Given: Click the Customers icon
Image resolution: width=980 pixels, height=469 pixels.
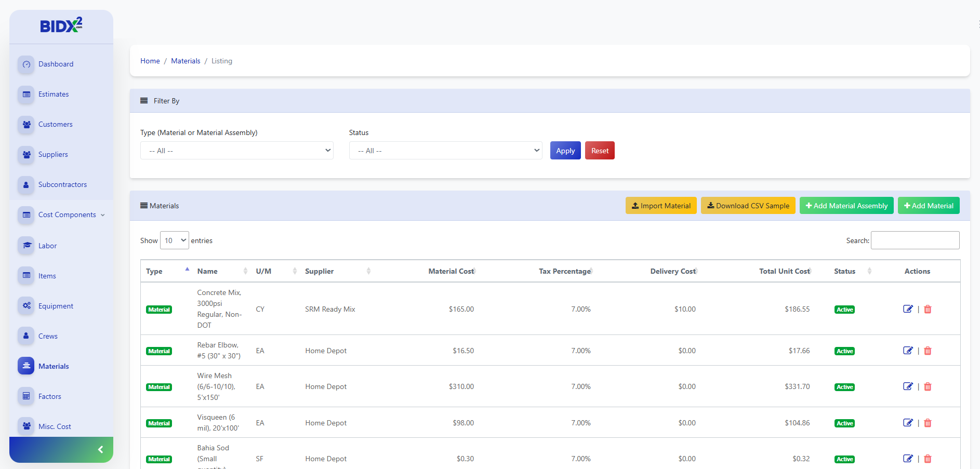Looking at the screenshot, I should point(26,124).
